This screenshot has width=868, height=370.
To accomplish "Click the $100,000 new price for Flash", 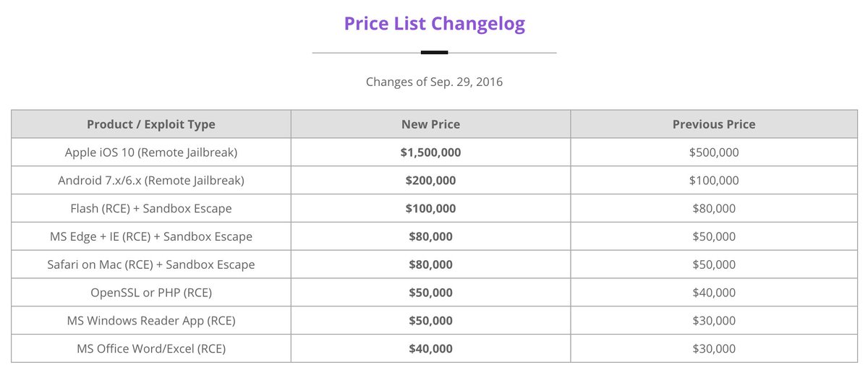I will click(x=430, y=208).
